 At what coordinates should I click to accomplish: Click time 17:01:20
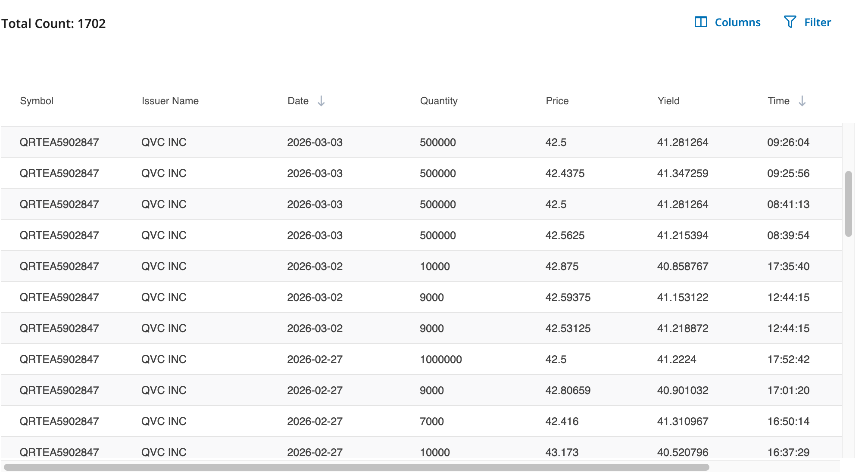[x=788, y=390]
